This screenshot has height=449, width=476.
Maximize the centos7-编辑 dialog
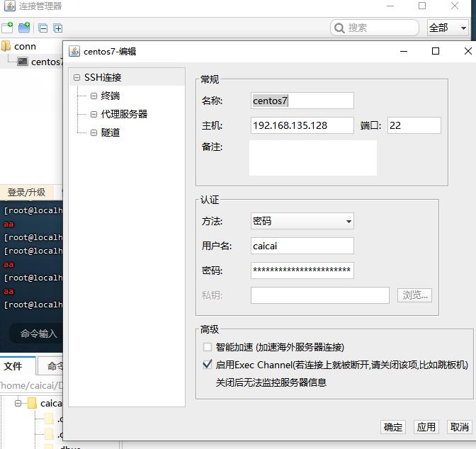436,51
